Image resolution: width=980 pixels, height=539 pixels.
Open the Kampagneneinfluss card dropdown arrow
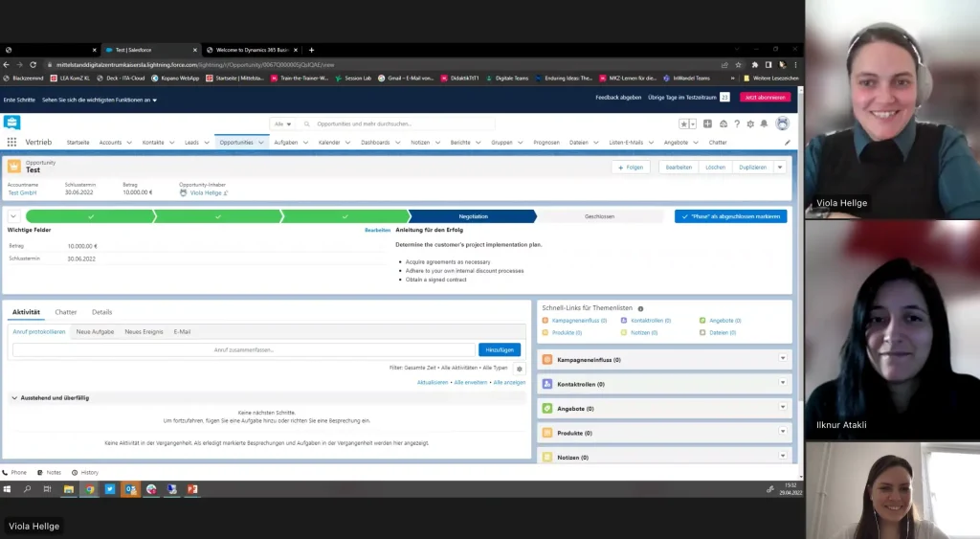[783, 358]
